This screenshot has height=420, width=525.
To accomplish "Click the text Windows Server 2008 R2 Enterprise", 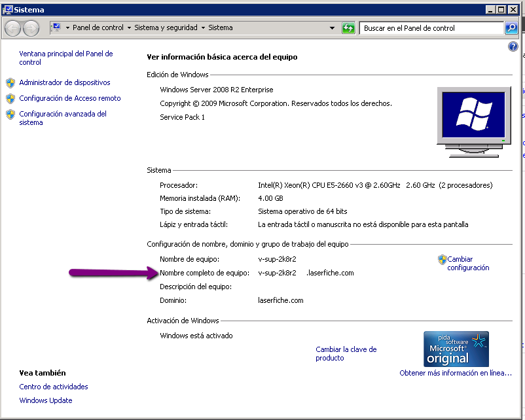I will tap(216, 90).
